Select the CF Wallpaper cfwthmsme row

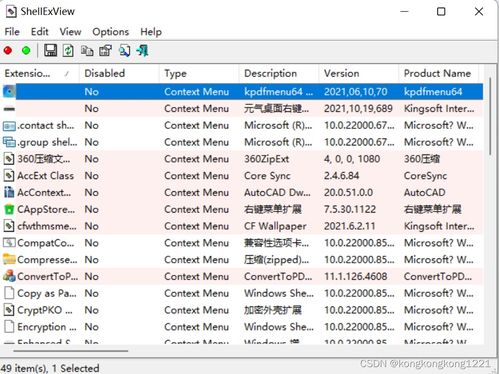tap(243, 226)
